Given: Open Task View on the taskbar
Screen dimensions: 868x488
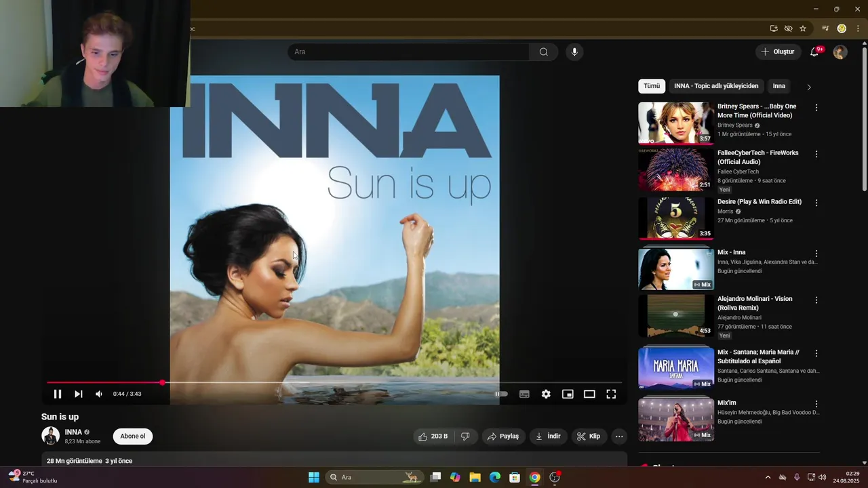Looking at the screenshot, I should coord(435,477).
